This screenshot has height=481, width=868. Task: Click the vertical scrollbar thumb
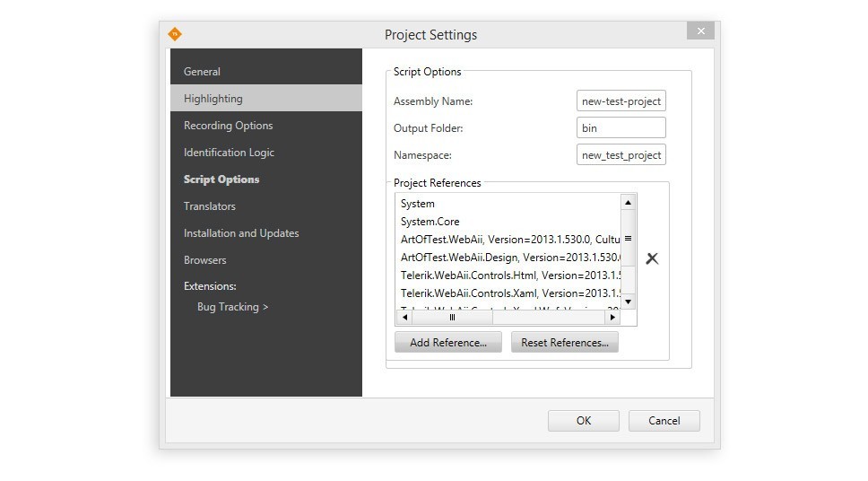(628, 239)
